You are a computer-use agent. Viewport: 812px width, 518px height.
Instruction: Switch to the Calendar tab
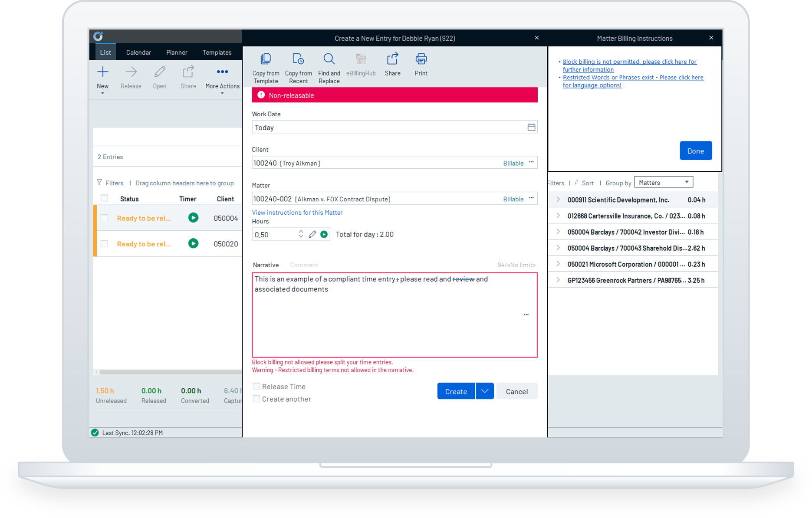(138, 52)
